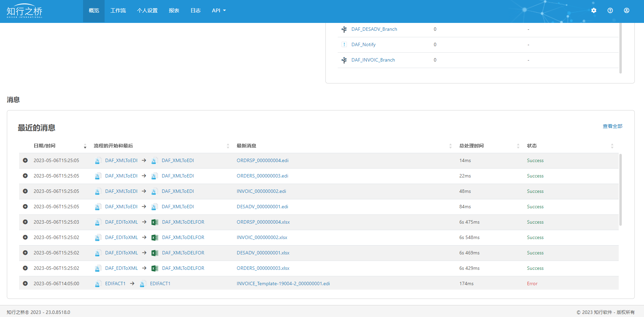Open the 个人设置 tab
644x317 pixels.
[x=147, y=11]
